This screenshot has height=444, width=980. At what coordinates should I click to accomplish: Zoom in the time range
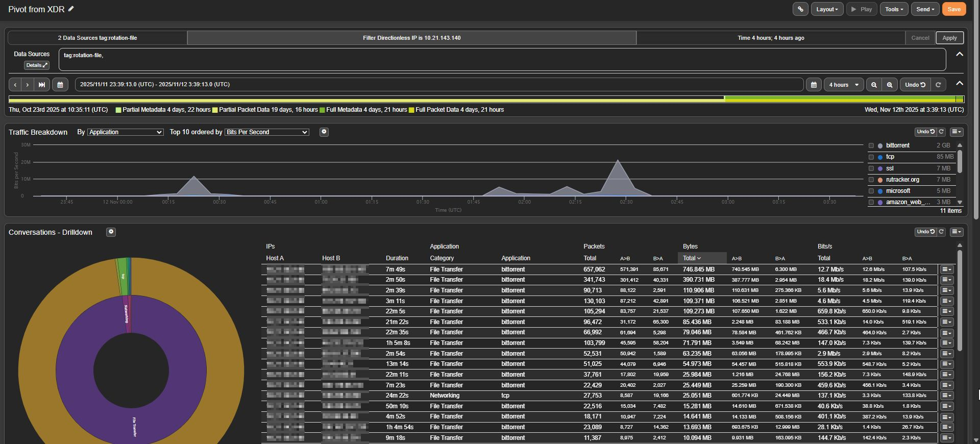point(890,85)
